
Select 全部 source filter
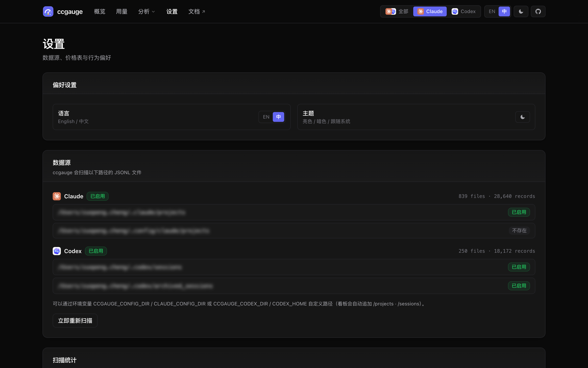tap(397, 11)
